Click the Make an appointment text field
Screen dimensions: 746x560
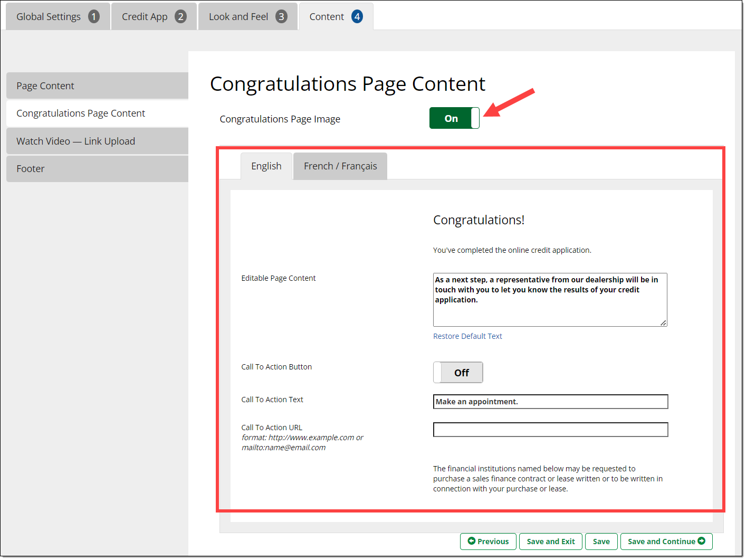coord(550,402)
